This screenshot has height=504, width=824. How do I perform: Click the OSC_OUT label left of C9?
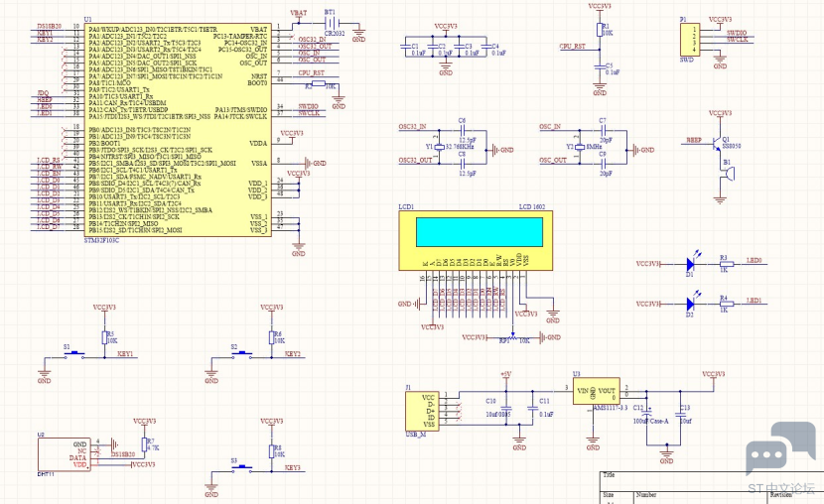(553, 160)
